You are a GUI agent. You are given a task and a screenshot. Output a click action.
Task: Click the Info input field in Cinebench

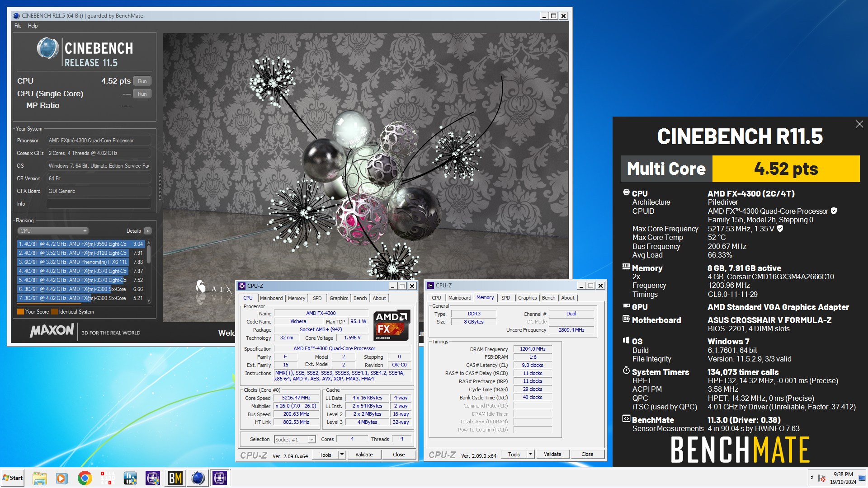click(99, 204)
